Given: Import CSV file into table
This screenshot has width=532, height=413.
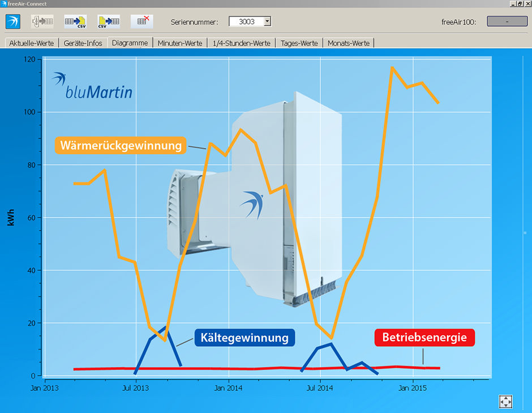Looking at the screenshot, I should (109, 22).
